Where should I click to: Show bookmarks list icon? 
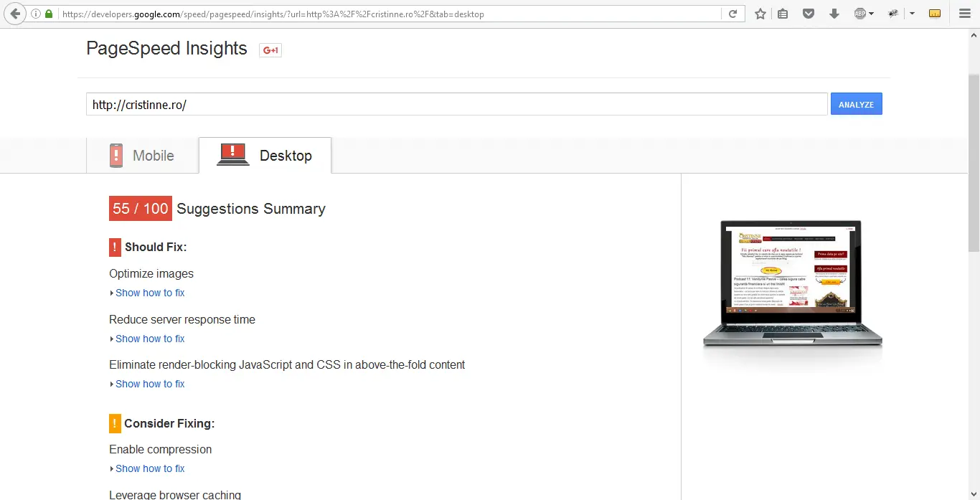[783, 14]
